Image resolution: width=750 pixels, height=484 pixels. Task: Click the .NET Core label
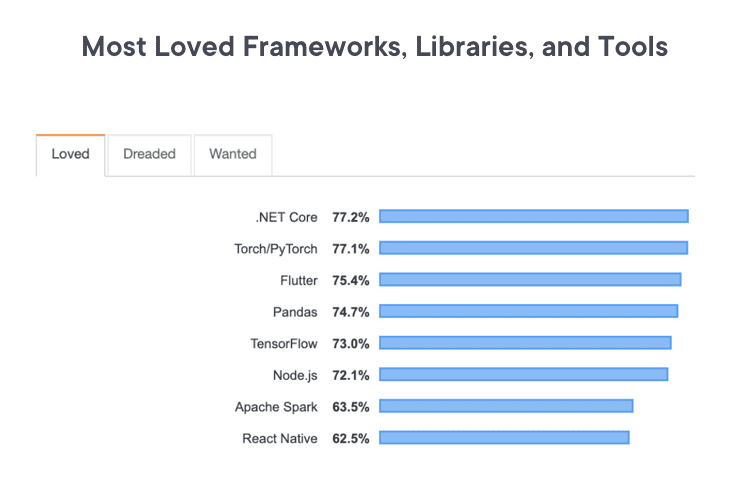coord(286,217)
